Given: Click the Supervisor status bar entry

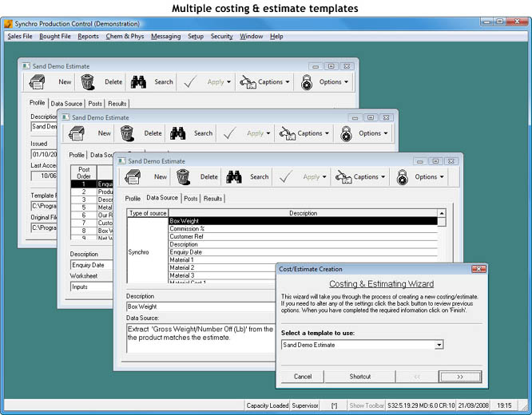Looking at the screenshot, I should coord(305,405).
